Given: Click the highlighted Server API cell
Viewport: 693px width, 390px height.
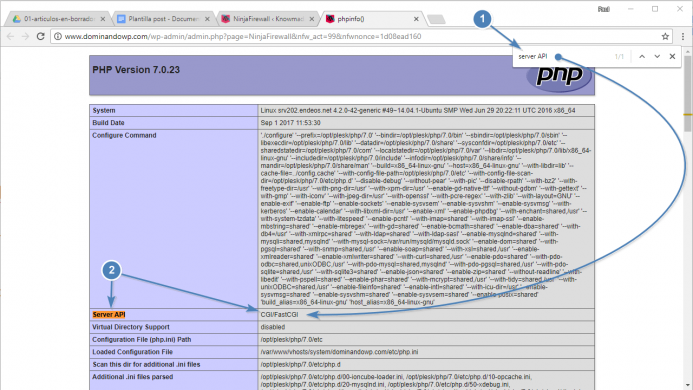Looking at the screenshot, I should 109,314.
